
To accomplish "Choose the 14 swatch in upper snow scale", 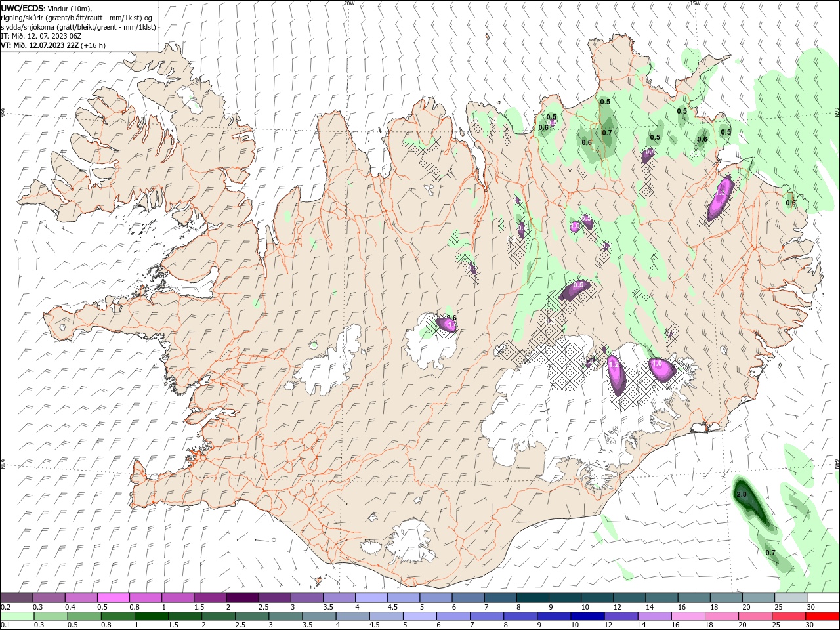I will 661,598.
